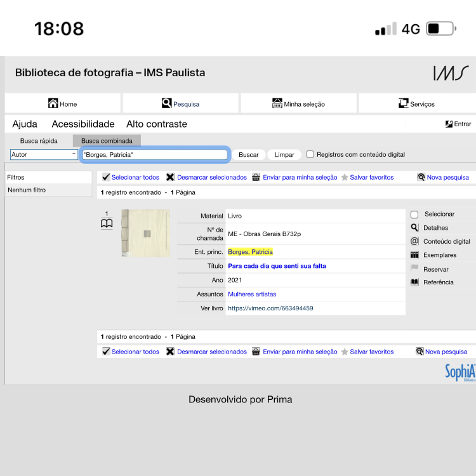Activate Alto contraste mode

pyautogui.click(x=157, y=124)
